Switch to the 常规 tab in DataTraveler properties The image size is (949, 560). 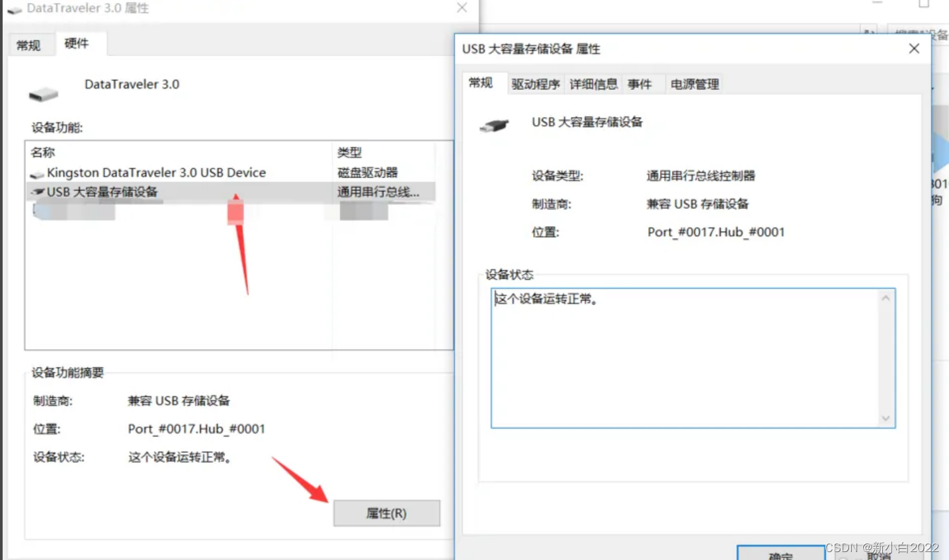28,45
